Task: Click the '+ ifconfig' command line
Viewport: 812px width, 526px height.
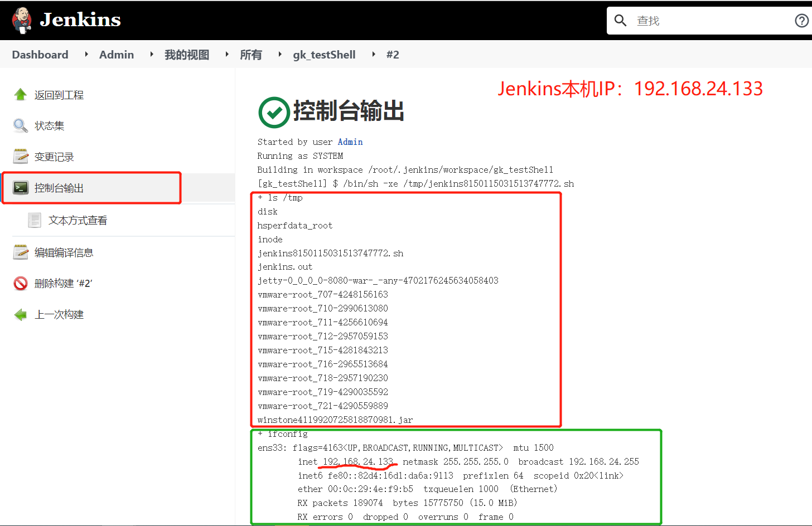Action: click(283, 434)
